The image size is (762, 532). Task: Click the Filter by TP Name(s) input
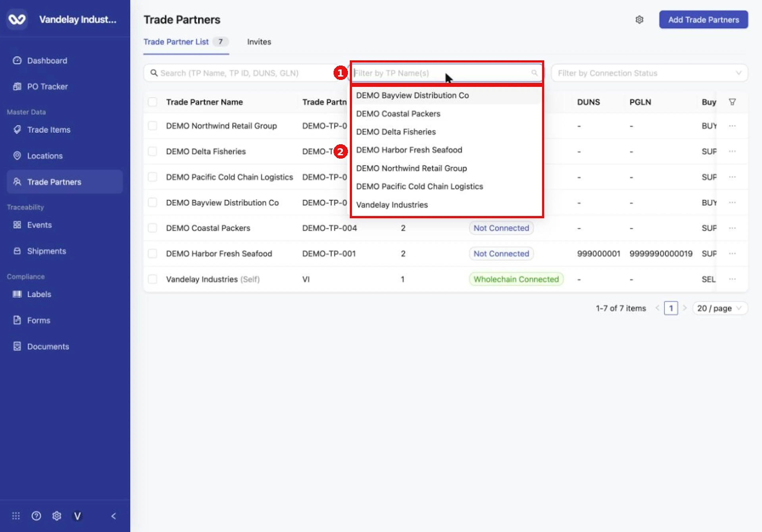point(446,73)
